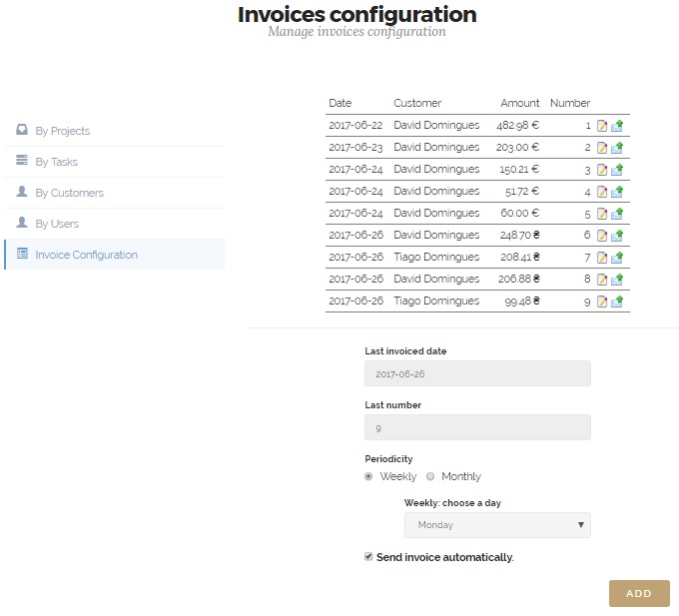Click the Invoice Configuration table icon
679x616 pixels.
coord(22,254)
